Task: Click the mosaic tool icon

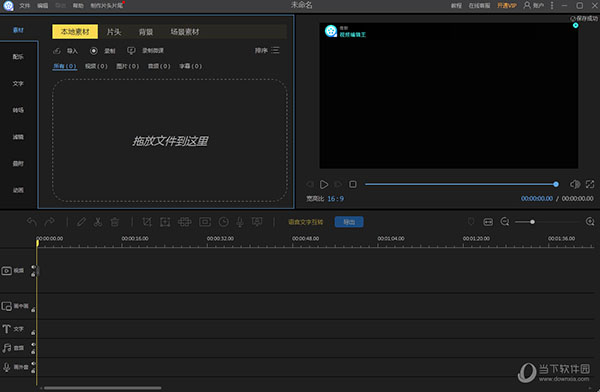Action: (x=184, y=222)
